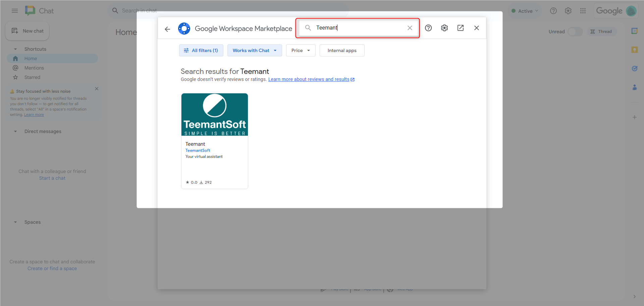Click the All filters (1) button
The width and height of the screenshot is (644, 306).
click(x=201, y=50)
